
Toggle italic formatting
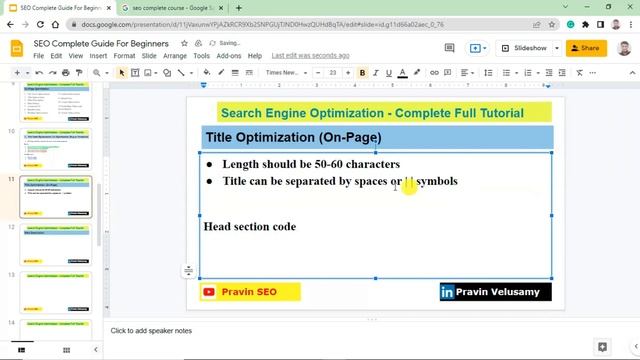tap(376, 73)
